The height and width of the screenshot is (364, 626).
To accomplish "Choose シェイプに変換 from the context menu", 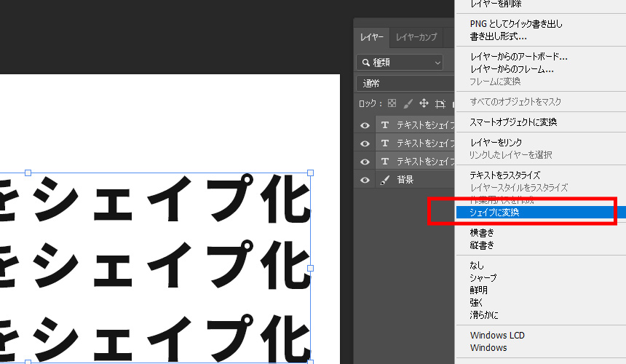I will click(495, 213).
